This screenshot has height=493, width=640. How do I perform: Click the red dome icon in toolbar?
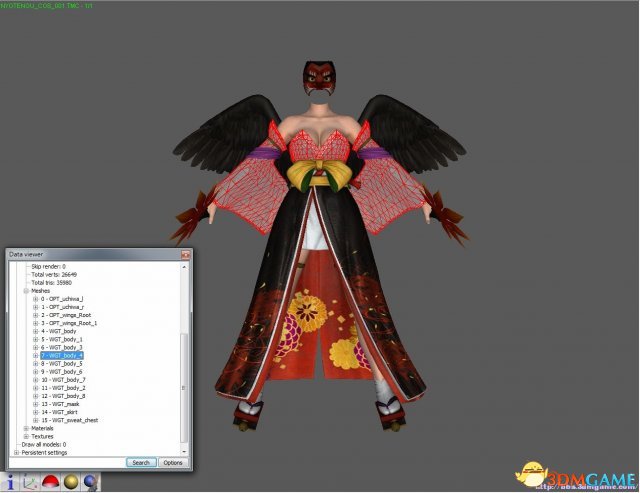coord(51,482)
